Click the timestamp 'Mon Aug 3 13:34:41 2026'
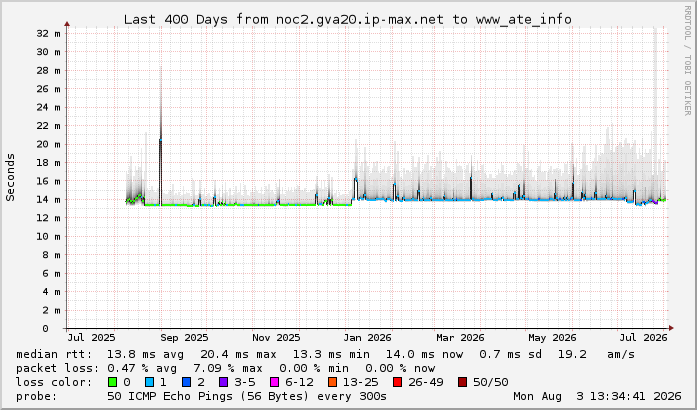The width and height of the screenshot is (697, 410). coord(597,396)
